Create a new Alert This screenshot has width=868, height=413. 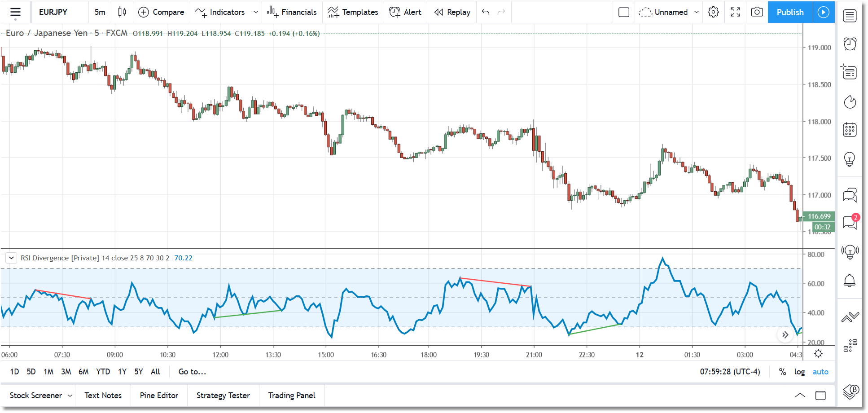pos(405,12)
